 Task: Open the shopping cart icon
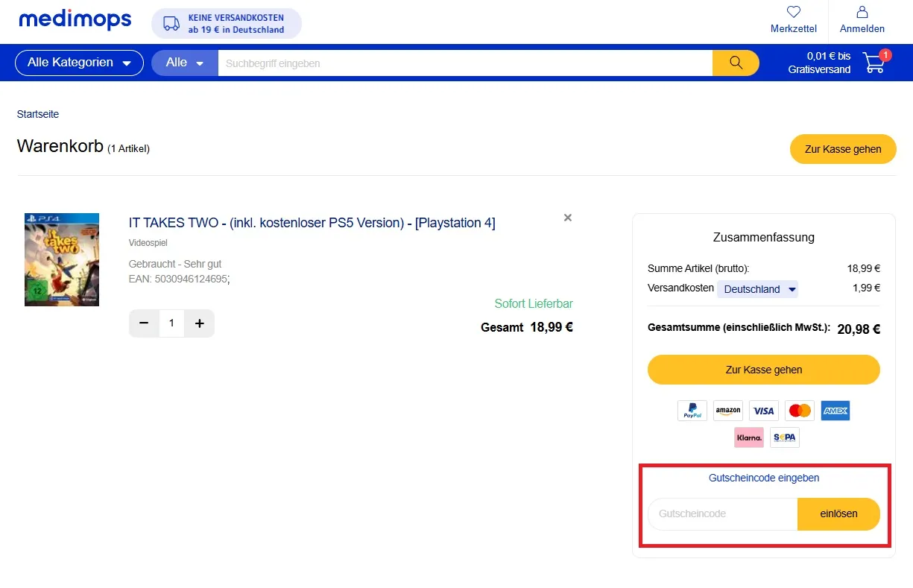(873, 63)
